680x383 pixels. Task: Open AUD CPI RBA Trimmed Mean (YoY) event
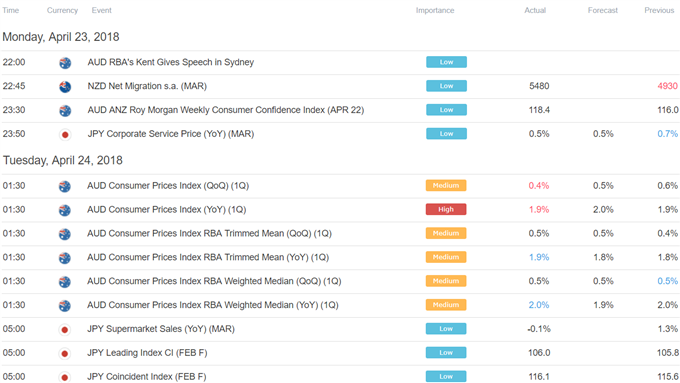(208, 257)
